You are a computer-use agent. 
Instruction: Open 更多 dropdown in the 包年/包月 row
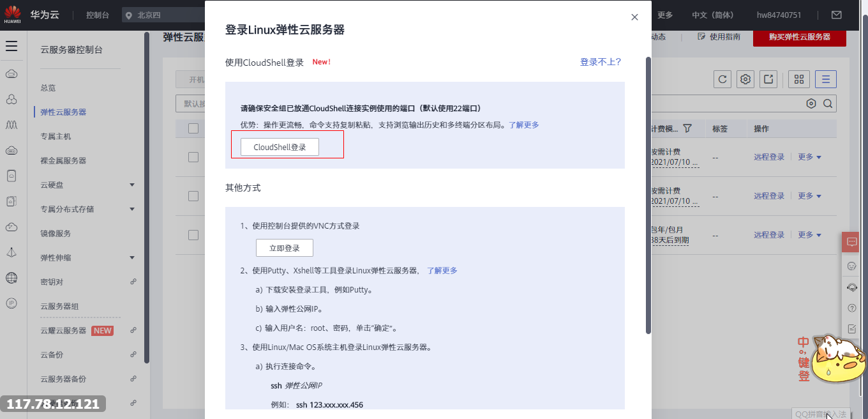click(x=809, y=235)
